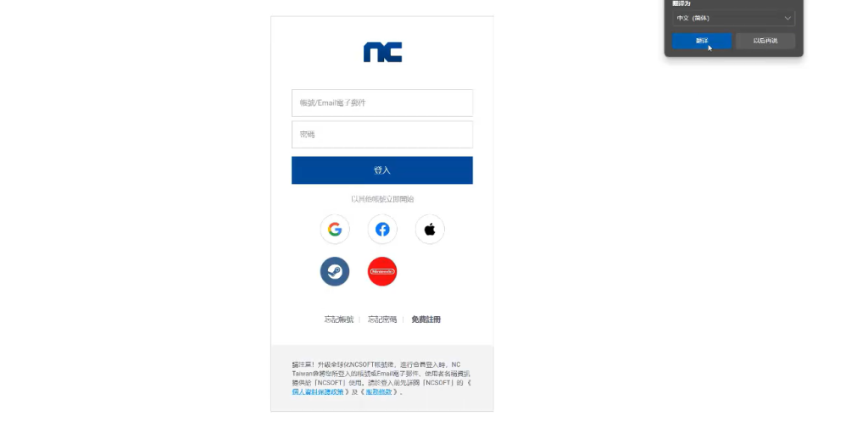Dismiss translation with 以后再说 button
Screen dimensions: 868x433
pos(765,41)
